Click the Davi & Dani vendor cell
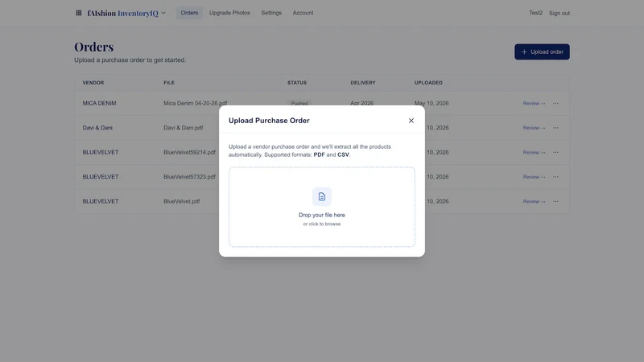The width and height of the screenshot is (644, 362). (97, 128)
